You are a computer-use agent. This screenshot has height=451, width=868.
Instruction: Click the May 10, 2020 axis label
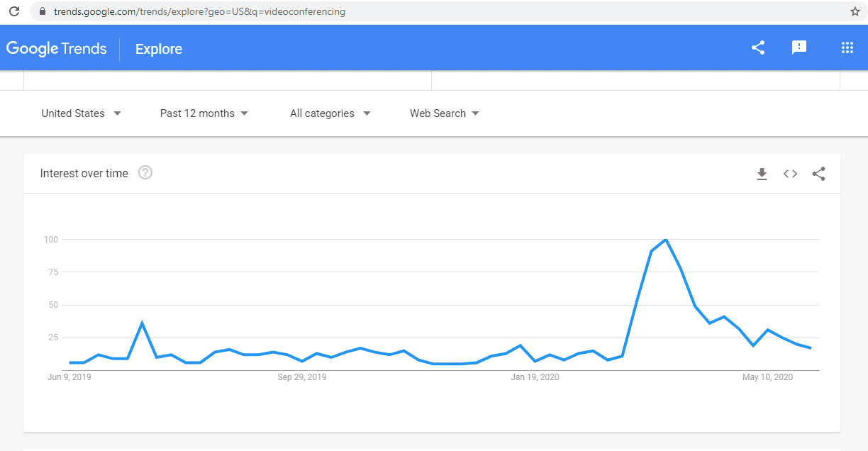[x=767, y=377]
